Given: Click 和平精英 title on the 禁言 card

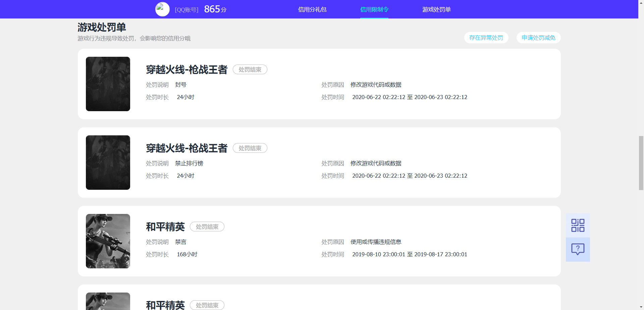Looking at the screenshot, I should tap(165, 227).
